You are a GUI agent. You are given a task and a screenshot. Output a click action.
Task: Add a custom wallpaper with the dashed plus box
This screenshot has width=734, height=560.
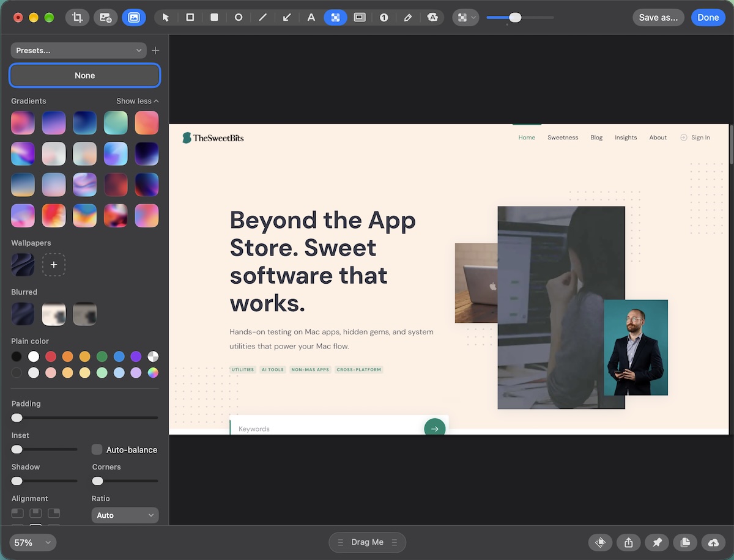54,265
